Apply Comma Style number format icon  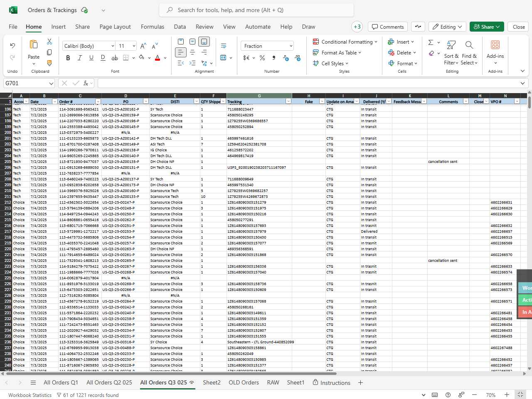[x=273, y=58]
